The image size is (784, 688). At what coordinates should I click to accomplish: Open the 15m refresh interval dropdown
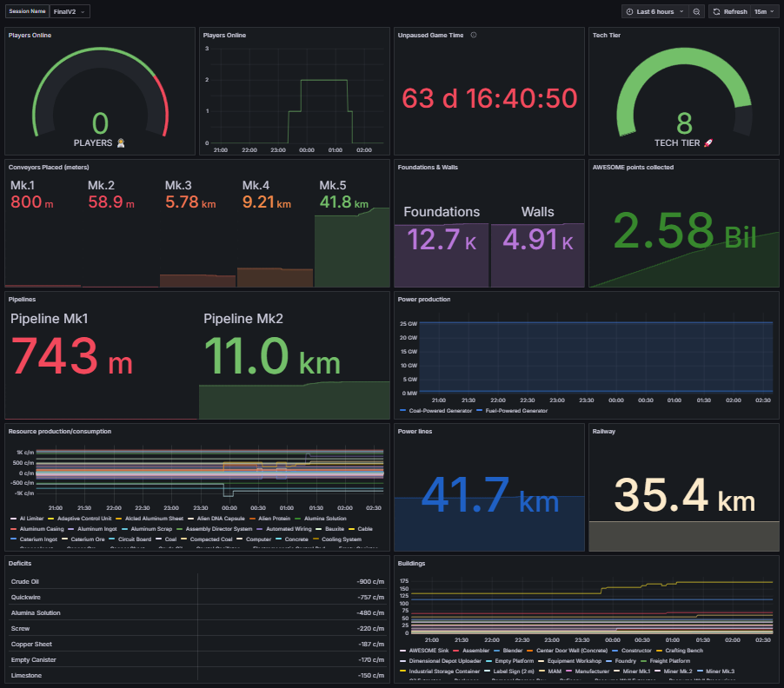[x=764, y=11]
